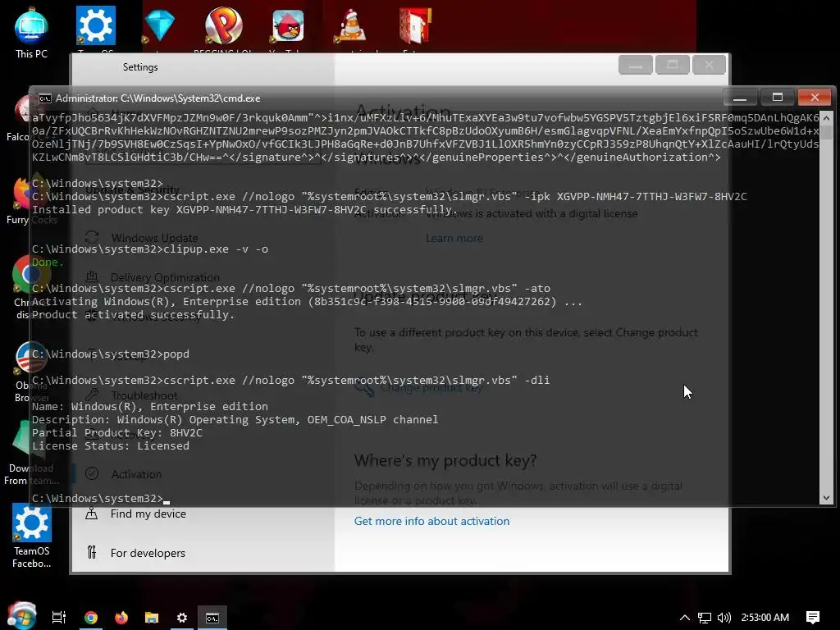Open the volume tray icon
The height and width of the screenshot is (630, 840).
click(724, 618)
